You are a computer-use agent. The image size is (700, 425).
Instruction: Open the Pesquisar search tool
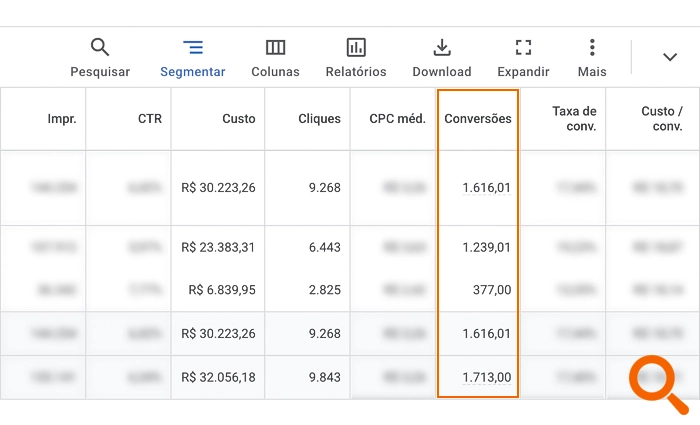(x=100, y=58)
